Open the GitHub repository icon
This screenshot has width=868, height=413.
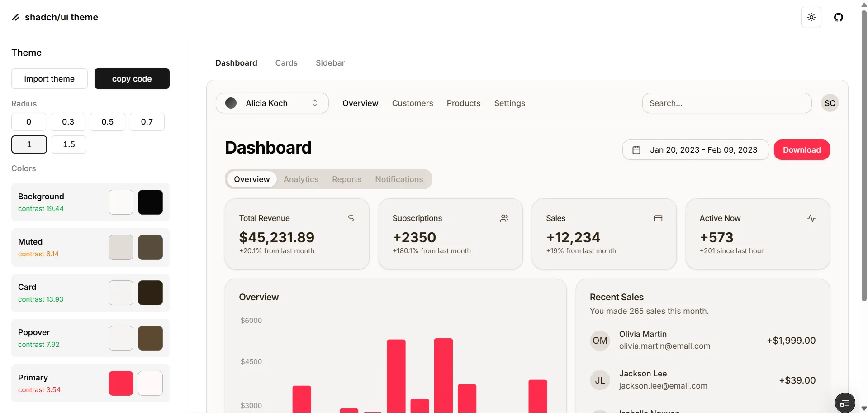(838, 17)
